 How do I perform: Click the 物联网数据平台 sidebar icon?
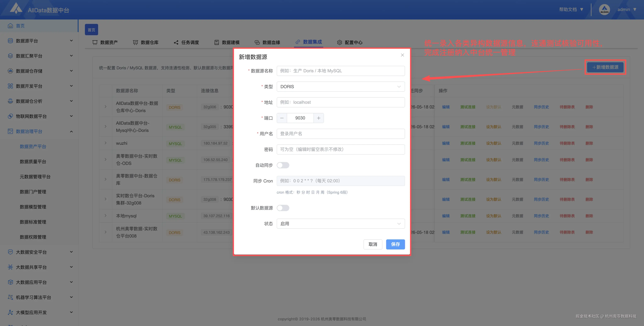click(10, 116)
